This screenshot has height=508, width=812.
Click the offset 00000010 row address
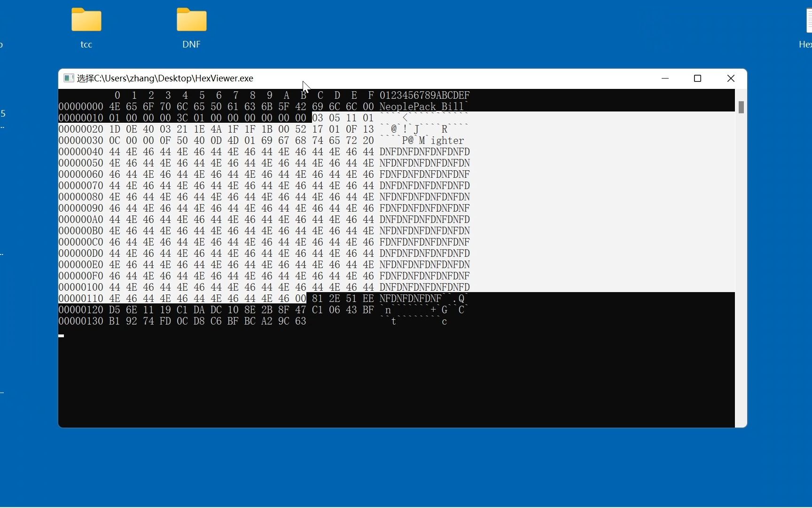click(81, 118)
